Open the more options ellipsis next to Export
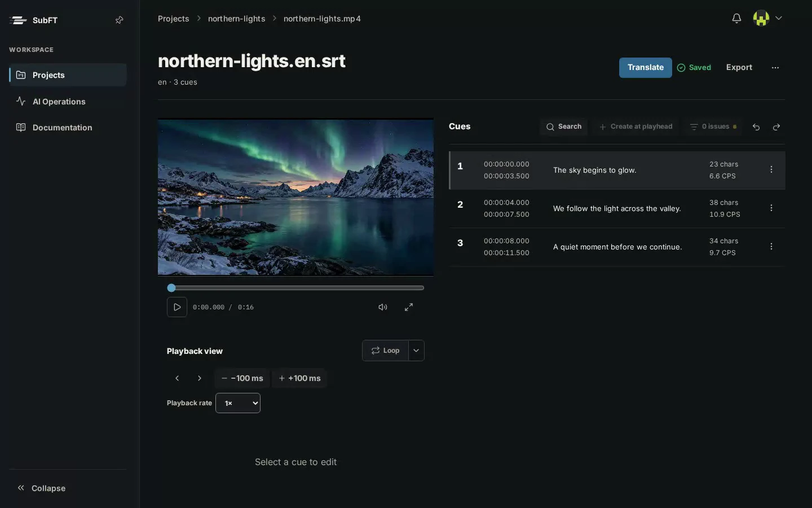Image resolution: width=812 pixels, height=508 pixels. tap(775, 68)
